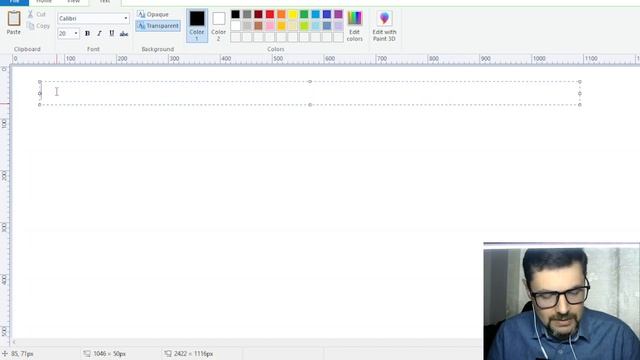Image resolution: width=640 pixels, height=360 pixels.
Task: Click the selection size readout in status bar
Action: pyautogui.click(x=104, y=354)
